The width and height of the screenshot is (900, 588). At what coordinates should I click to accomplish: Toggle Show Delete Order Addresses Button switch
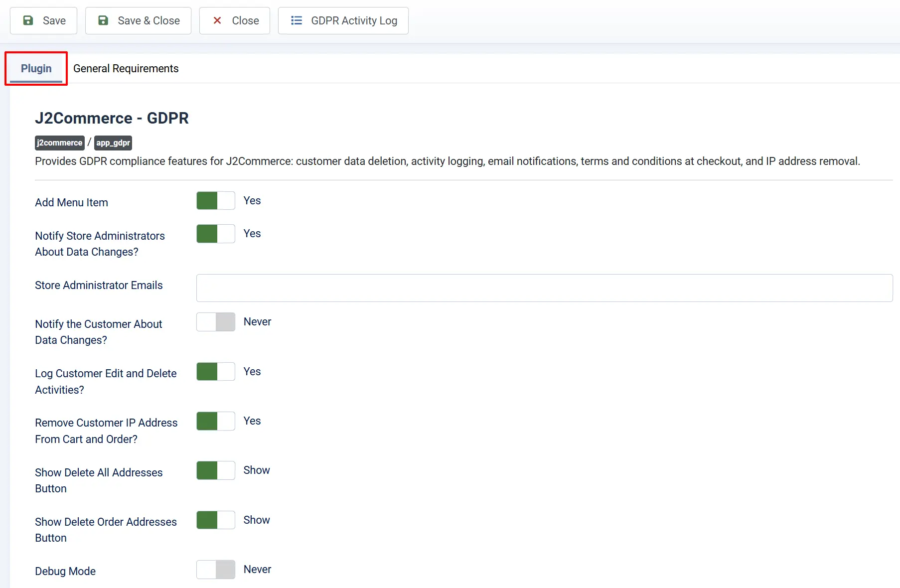pos(216,520)
